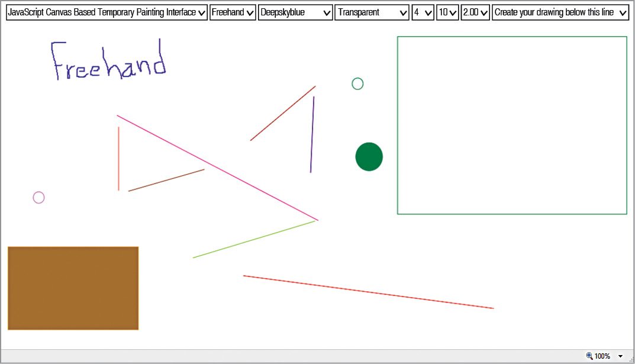Open the zoom level arrow beside 100%
The width and height of the screenshot is (635, 364).
coord(620,356)
